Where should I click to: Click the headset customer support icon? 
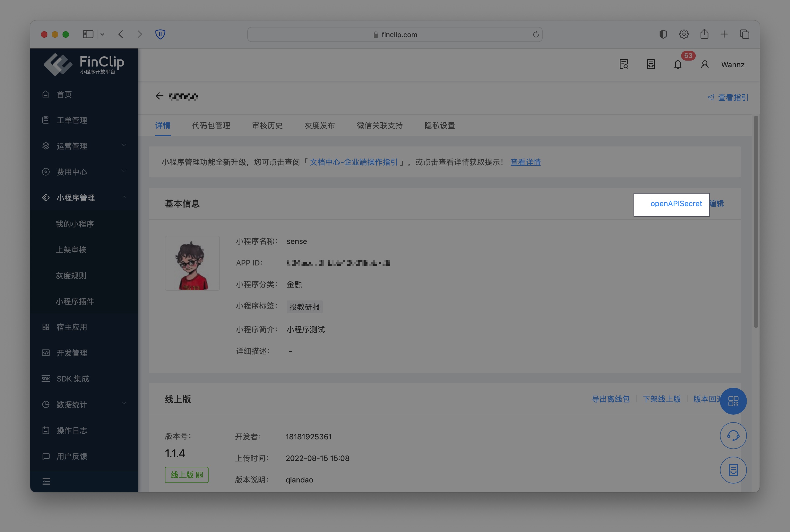[x=733, y=436]
